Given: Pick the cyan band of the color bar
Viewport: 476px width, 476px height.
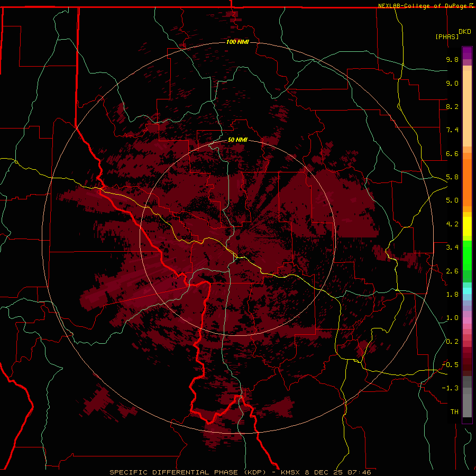Looking at the screenshot, I should point(467,291).
